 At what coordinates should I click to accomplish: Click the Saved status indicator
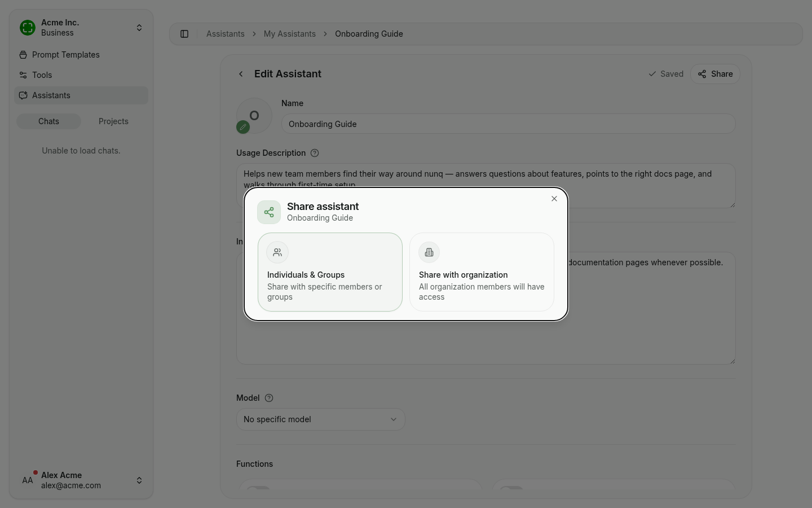tap(666, 74)
